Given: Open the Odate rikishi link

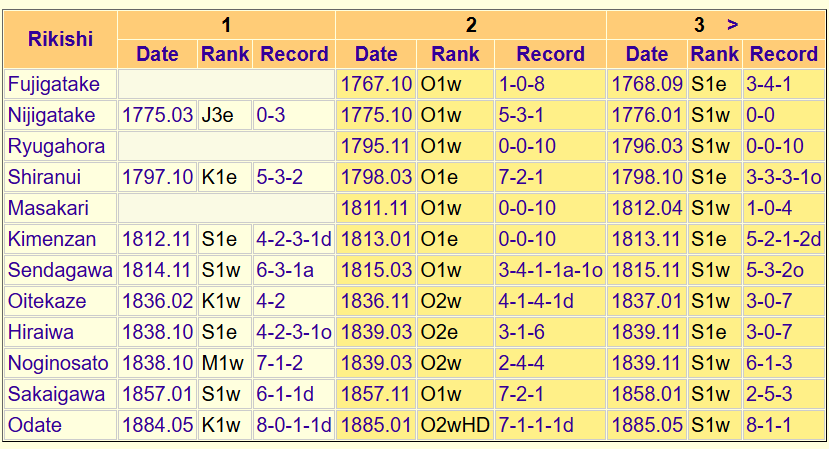Looking at the screenshot, I should click(x=35, y=425).
